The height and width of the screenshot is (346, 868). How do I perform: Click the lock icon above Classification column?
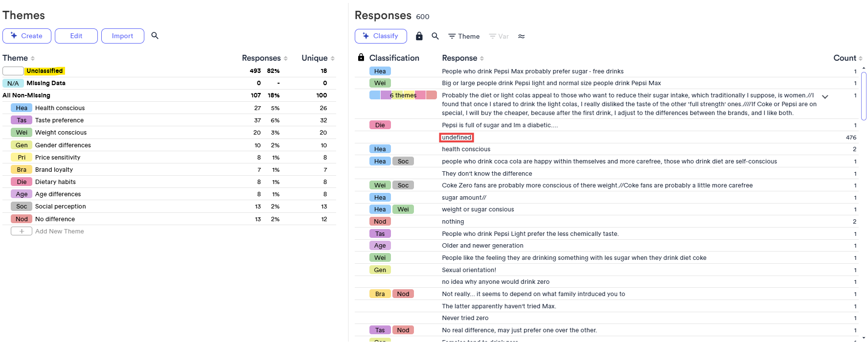(x=360, y=57)
